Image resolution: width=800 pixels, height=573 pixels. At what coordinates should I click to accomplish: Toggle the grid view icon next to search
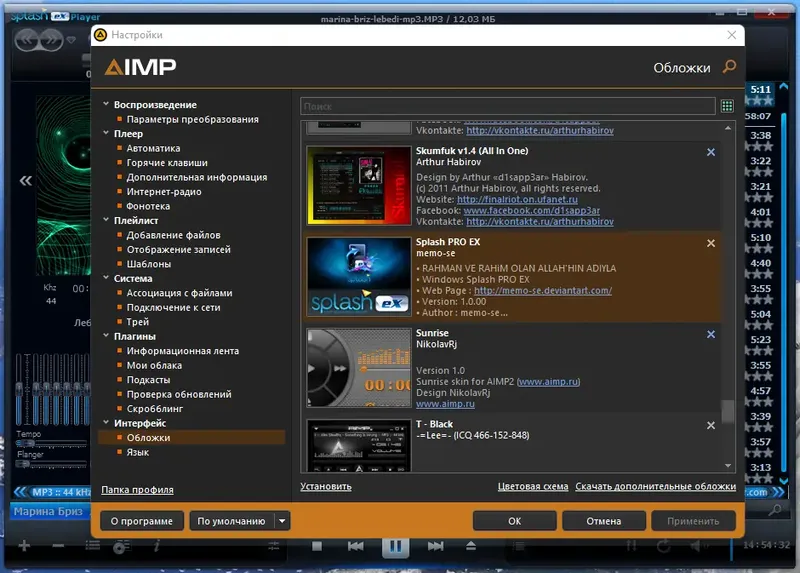(x=727, y=106)
